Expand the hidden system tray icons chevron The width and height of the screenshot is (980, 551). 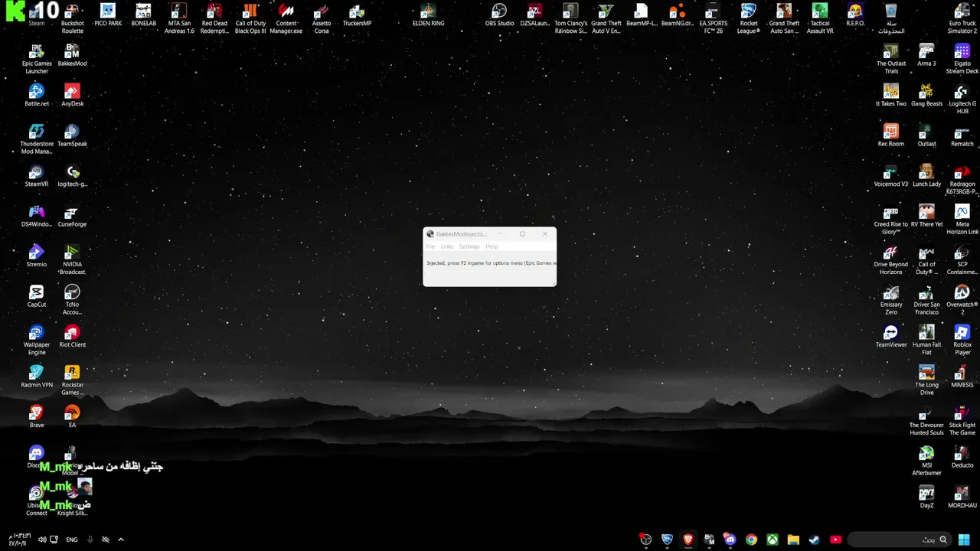tap(120, 540)
